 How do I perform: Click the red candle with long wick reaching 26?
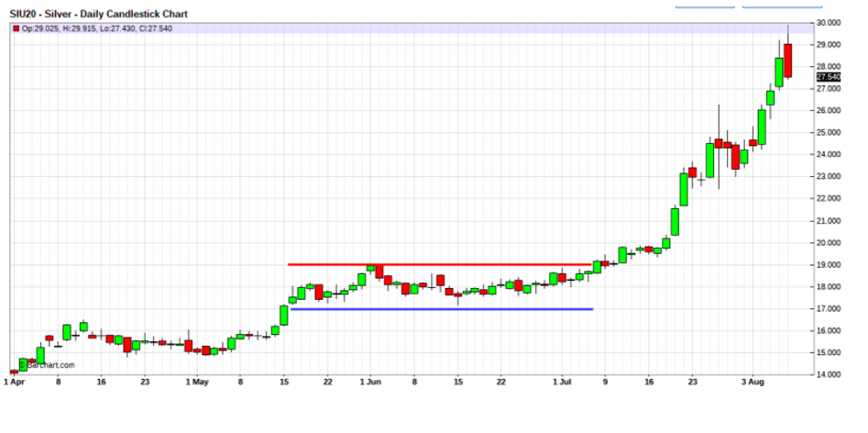(x=719, y=143)
